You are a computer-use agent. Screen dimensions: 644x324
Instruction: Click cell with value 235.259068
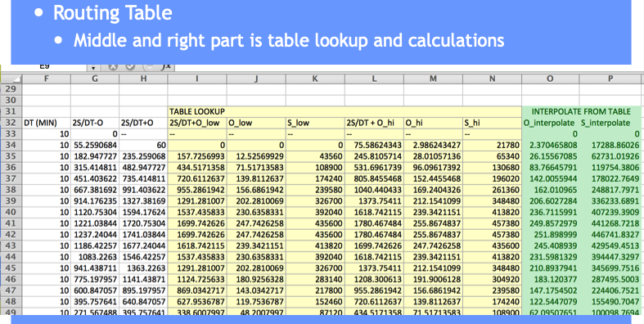click(143, 156)
